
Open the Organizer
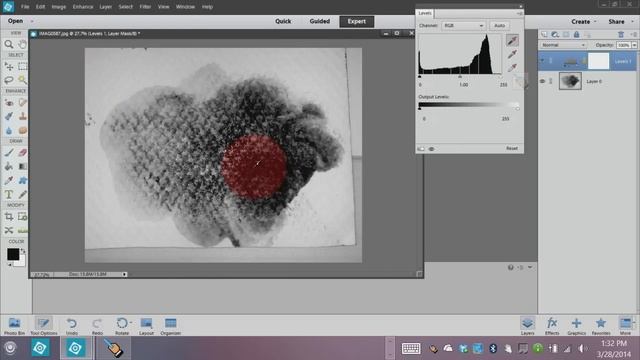click(171, 326)
